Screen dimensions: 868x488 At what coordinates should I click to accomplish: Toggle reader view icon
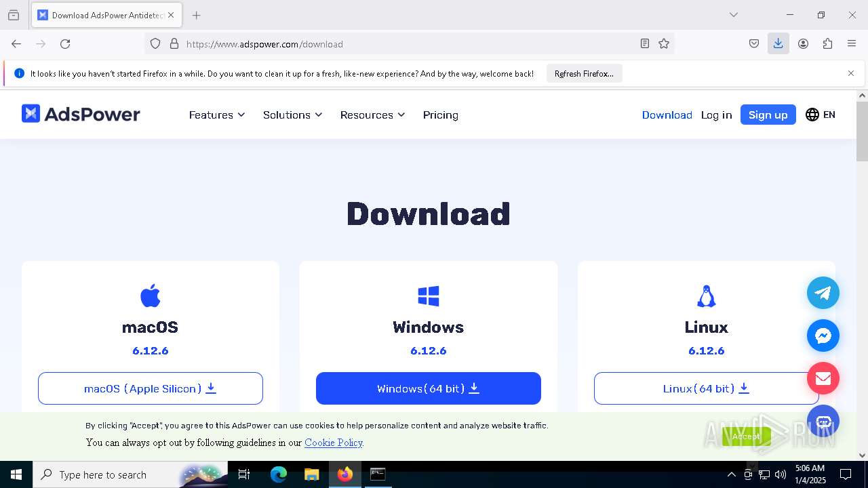click(645, 43)
